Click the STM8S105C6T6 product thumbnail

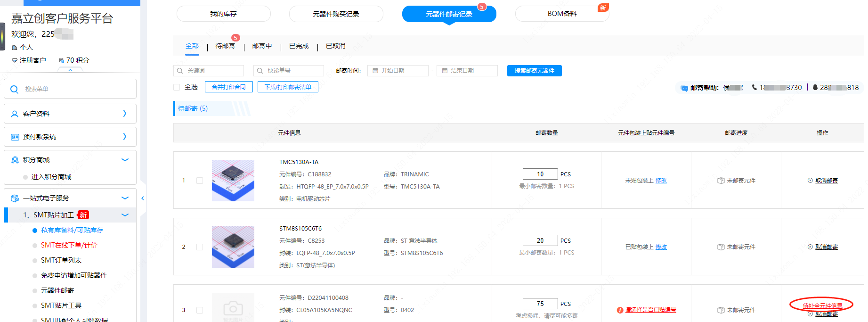(x=233, y=247)
